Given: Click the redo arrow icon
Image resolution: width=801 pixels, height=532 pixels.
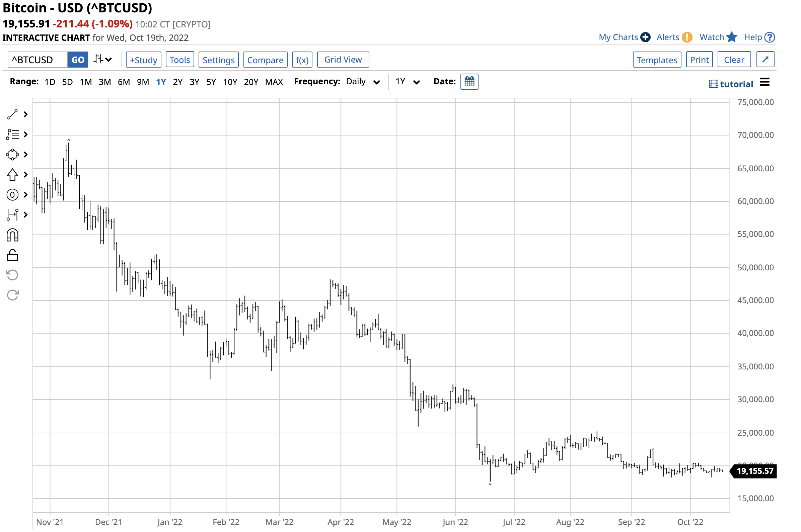Looking at the screenshot, I should pos(13,295).
